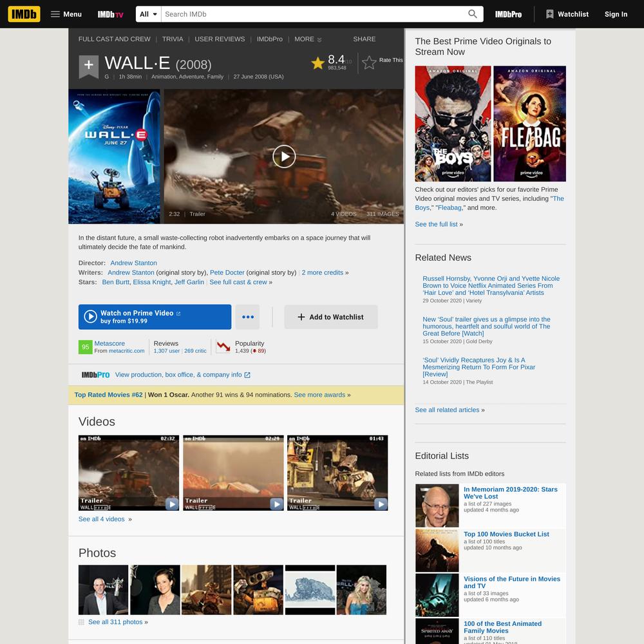This screenshot has width=644, height=644.
Task: Expand the MORE dropdown in title nav
Action: click(x=308, y=39)
